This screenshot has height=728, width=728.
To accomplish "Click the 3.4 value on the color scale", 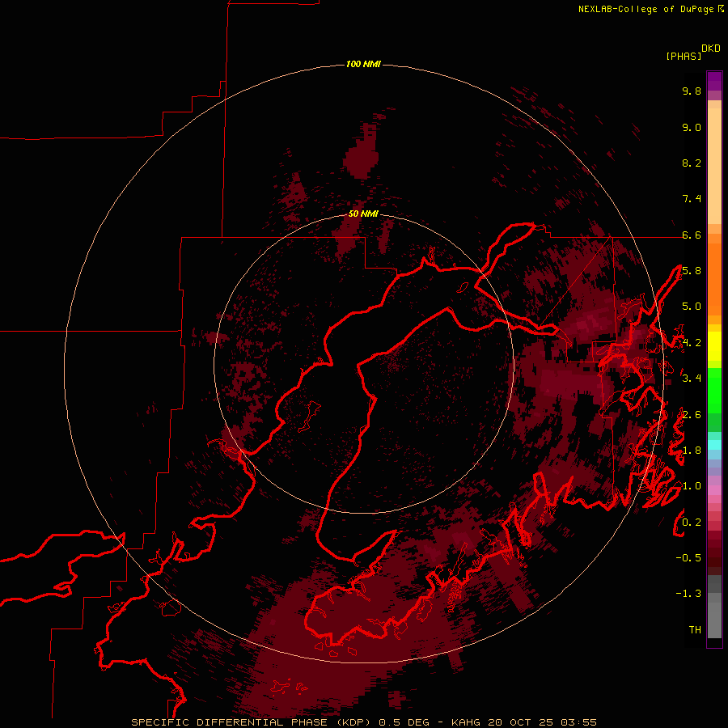I will pos(692,379).
